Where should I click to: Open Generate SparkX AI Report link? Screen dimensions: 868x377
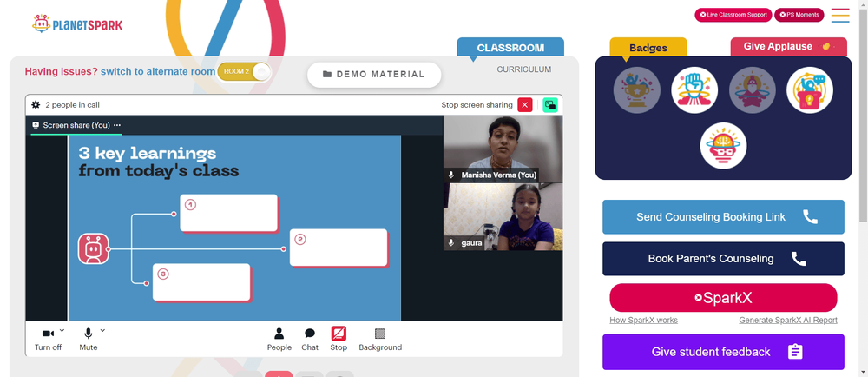click(x=788, y=320)
